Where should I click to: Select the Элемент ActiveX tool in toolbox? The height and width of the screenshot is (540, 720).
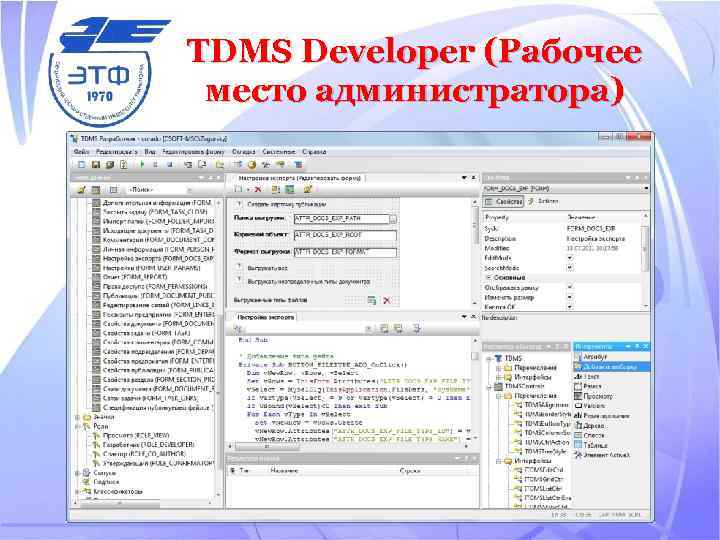602,455
